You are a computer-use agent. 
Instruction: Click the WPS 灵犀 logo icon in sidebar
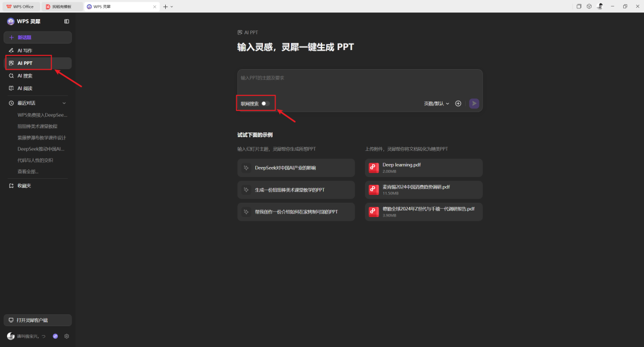click(x=11, y=21)
